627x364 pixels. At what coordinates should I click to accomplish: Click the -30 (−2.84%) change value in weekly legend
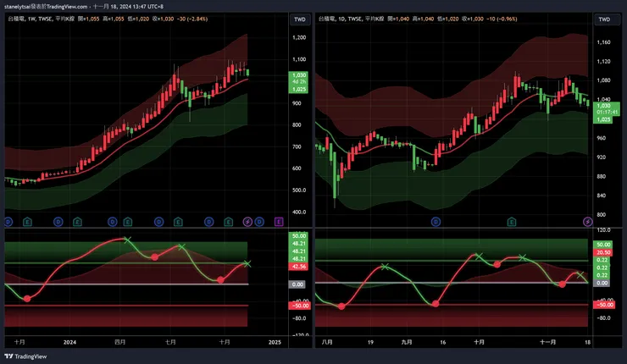(192, 19)
